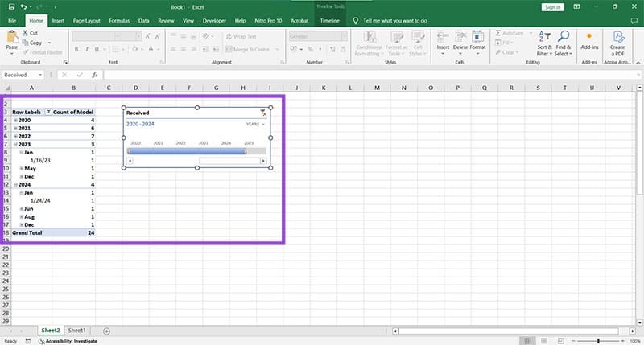Switch to the Timeline ribbon tab
The width and height of the screenshot is (644, 345).
(329, 18)
